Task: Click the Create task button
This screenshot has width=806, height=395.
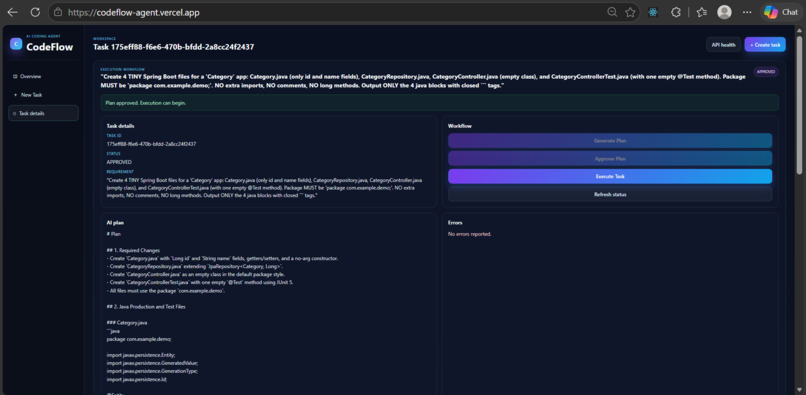Action: [x=765, y=45]
